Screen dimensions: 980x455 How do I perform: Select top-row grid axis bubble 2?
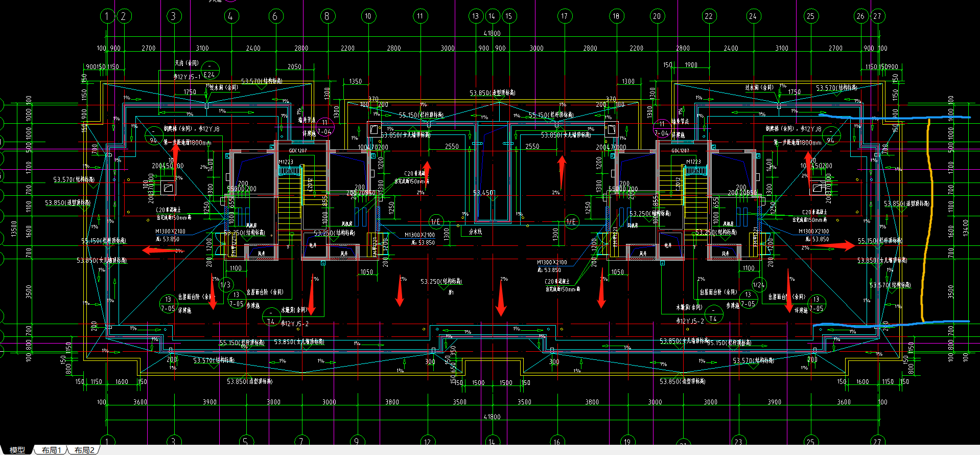(124, 16)
